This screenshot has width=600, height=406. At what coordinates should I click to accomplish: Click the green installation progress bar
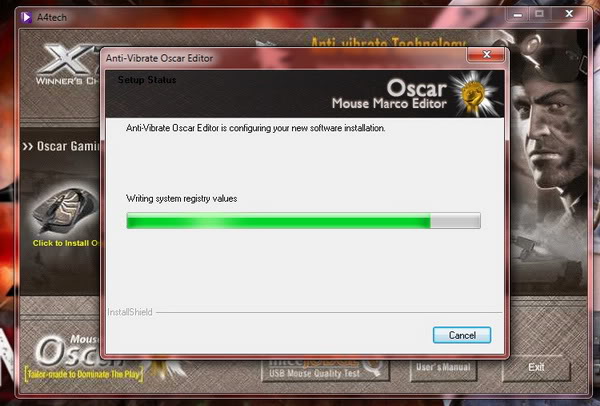click(303, 221)
